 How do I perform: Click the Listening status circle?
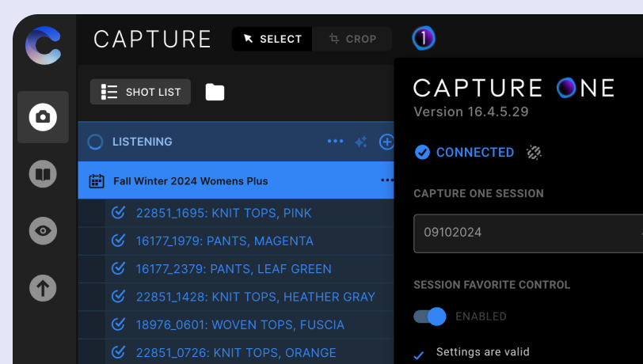[x=95, y=142]
